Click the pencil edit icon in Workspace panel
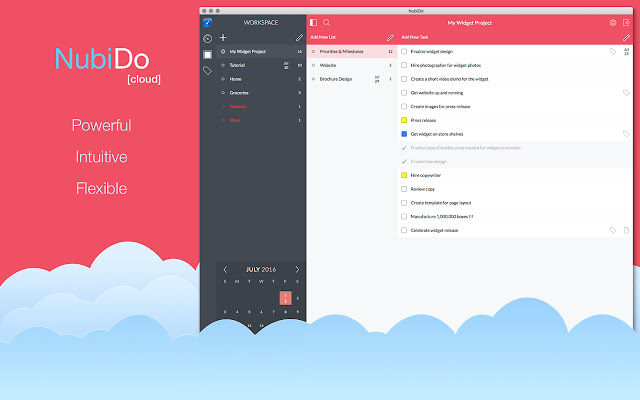The image size is (640, 400). pyautogui.click(x=299, y=37)
